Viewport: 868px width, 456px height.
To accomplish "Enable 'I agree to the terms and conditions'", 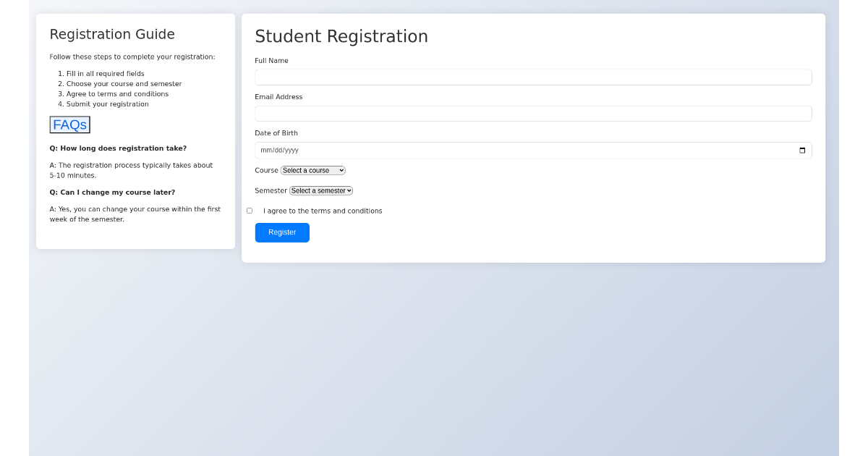I will coord(249,210).
